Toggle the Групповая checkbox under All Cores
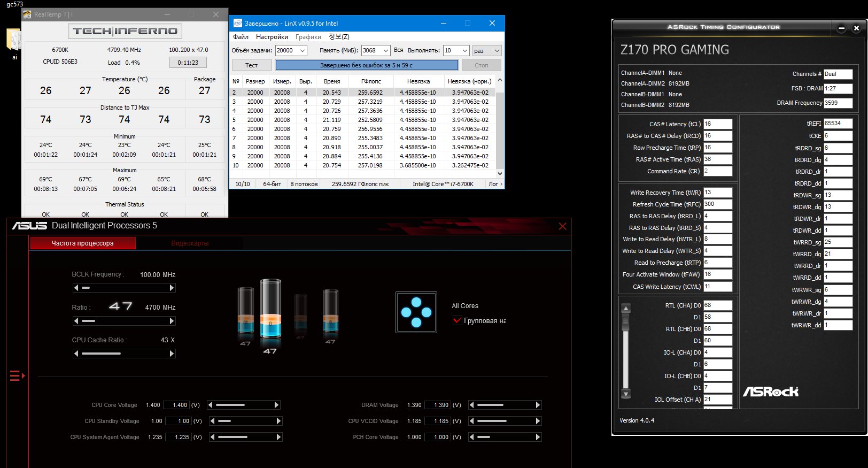Screen dimensions: 868x468 pos(457,320)
